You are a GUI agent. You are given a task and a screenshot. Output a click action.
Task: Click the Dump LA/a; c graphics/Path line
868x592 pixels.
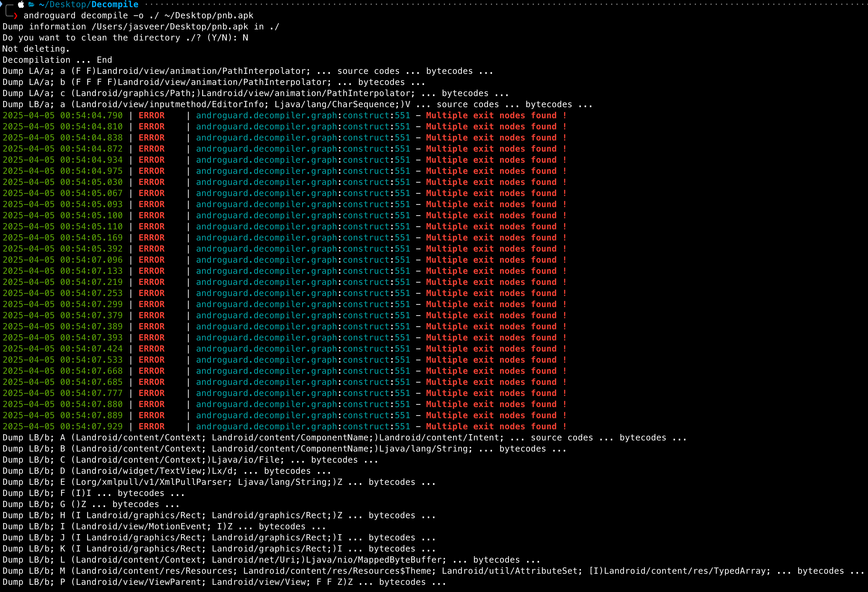click(256, 93)
